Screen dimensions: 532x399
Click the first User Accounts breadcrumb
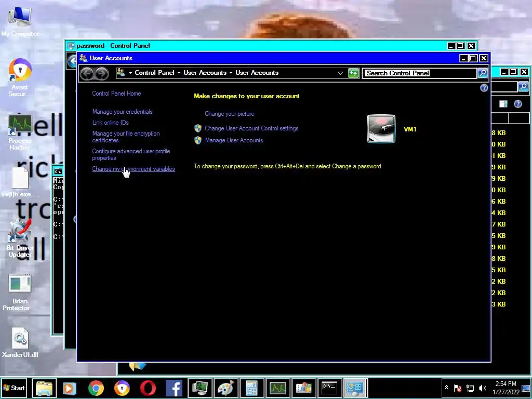pyautogui.click(x=205, y=73)
